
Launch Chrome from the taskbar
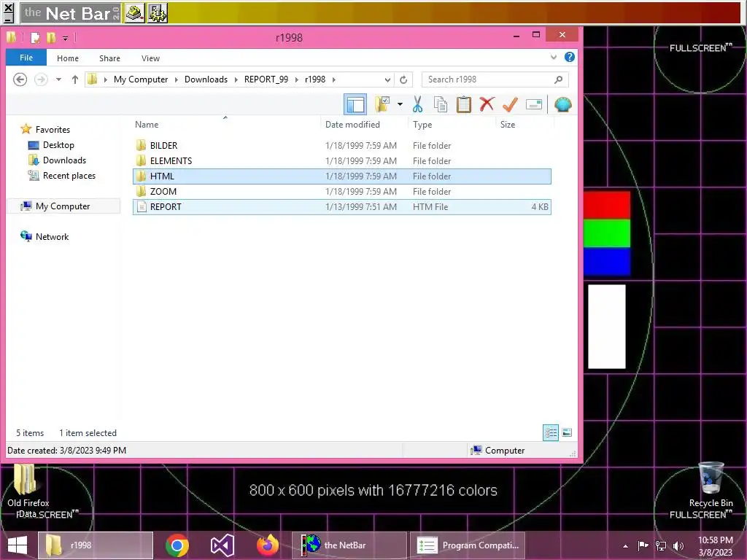(177, 545)
